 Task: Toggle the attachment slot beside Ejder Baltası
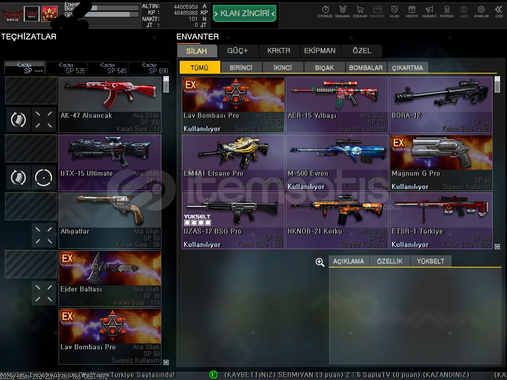(44, 293)
